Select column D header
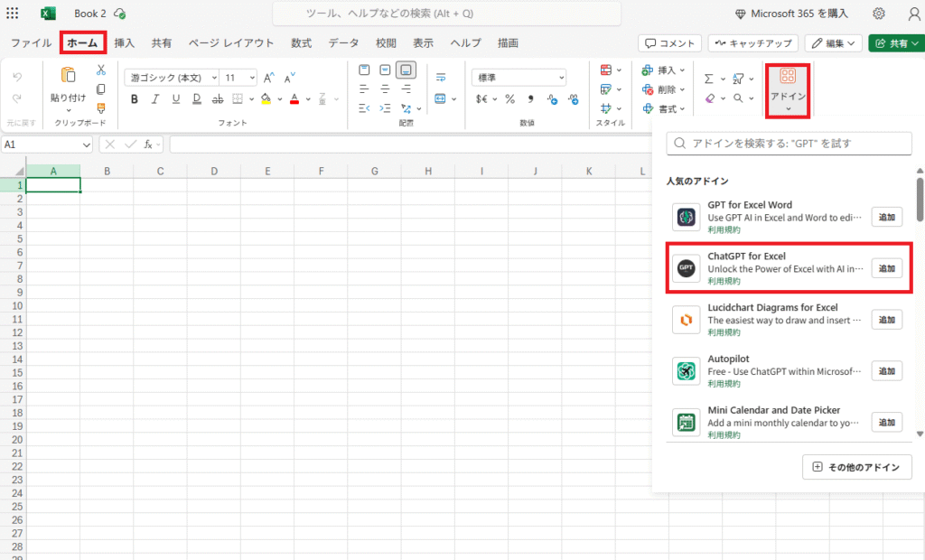 click(213, 171)
